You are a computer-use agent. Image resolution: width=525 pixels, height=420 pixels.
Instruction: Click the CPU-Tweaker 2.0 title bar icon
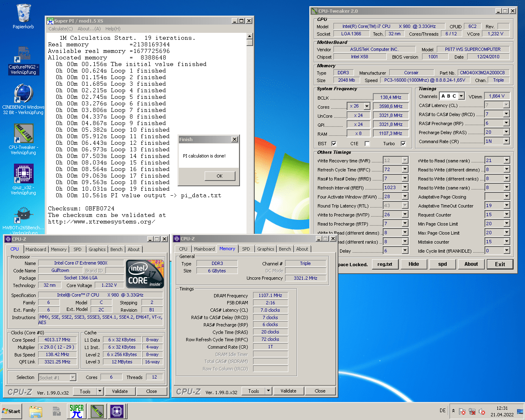[315, 11]
